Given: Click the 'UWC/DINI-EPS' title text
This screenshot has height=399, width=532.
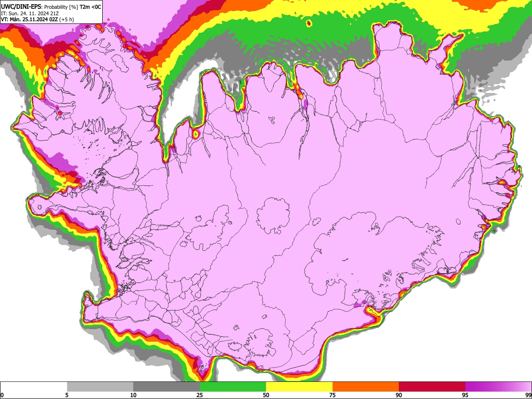Looking at the screenshot, I should (21, 6).
